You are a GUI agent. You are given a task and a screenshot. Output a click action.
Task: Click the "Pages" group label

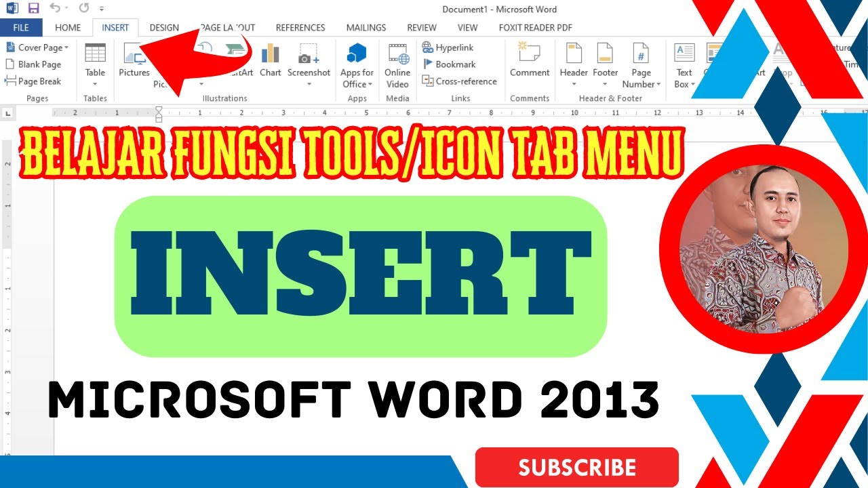(37, 98)
